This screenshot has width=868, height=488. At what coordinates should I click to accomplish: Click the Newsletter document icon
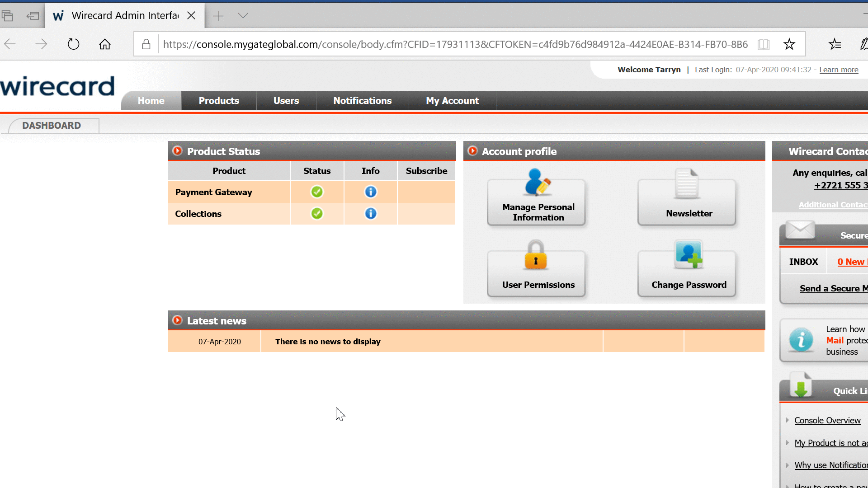(x=687, y=183)
